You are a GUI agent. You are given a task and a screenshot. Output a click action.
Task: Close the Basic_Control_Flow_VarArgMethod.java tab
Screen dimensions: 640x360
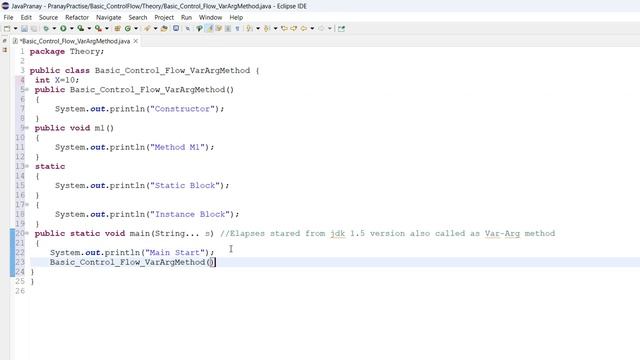(136, 41)
